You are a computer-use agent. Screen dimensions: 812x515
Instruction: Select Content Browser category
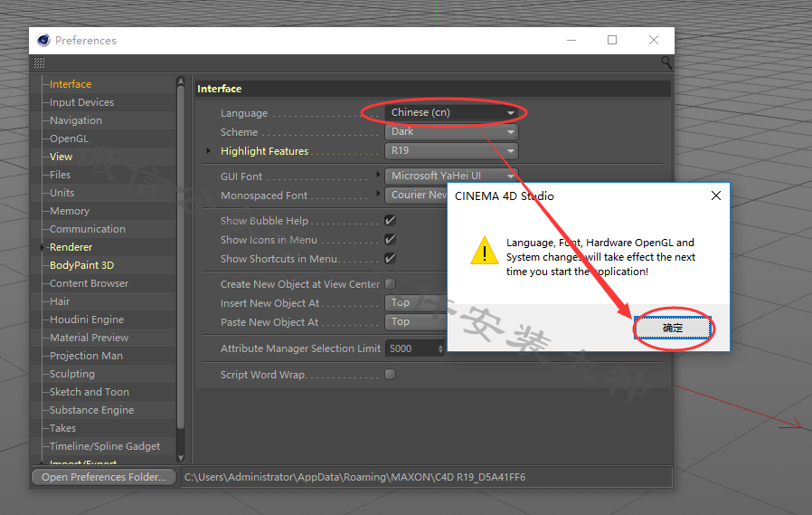pyautogui.click(x=90, y=283)
